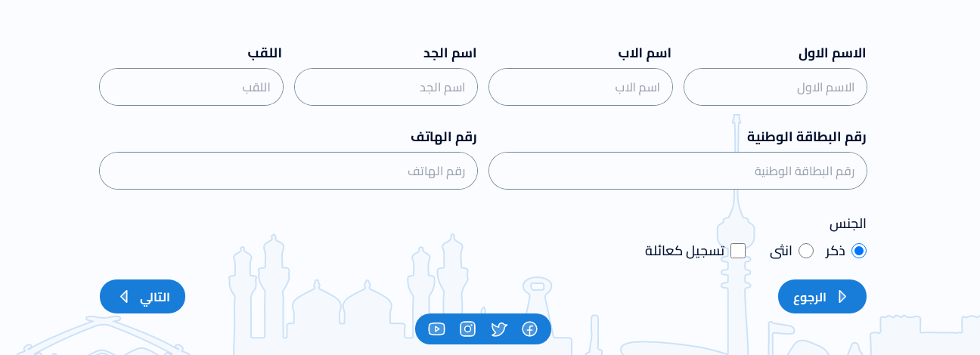The image size is (980, 355).
Task: Open the Facebook social link
Action: [529, 329]
